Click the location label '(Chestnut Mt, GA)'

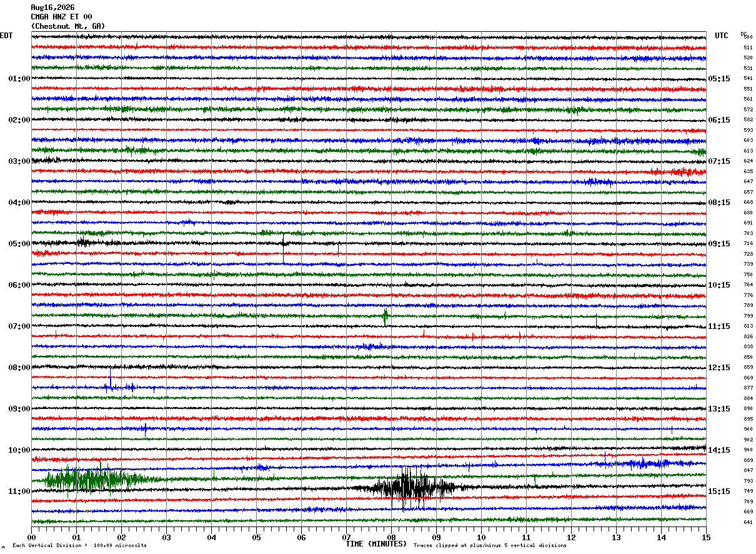point(68,26)
